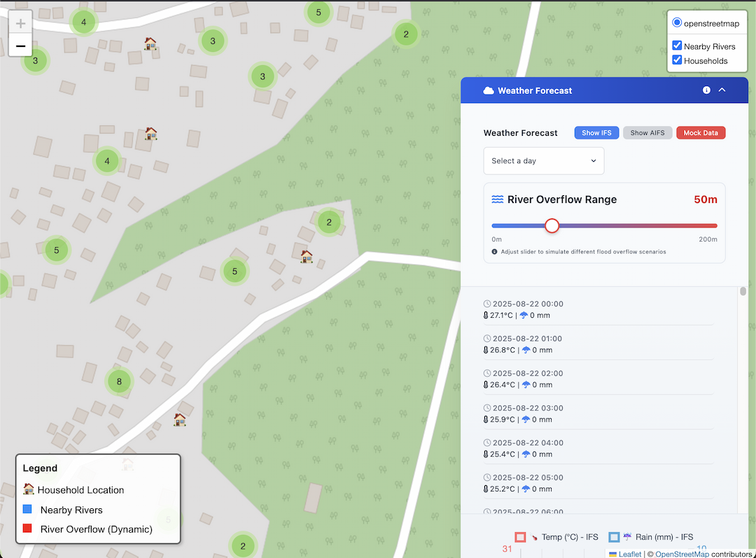756x558 pixels.
Task: Switch to Show AIFS forecast
Action: click(x=647, y=133)
